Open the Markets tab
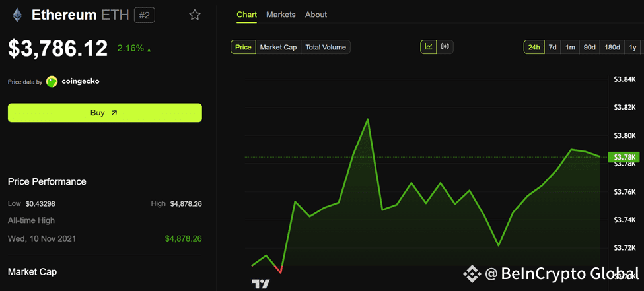This screenshot has height=291, width=644. 281,15
